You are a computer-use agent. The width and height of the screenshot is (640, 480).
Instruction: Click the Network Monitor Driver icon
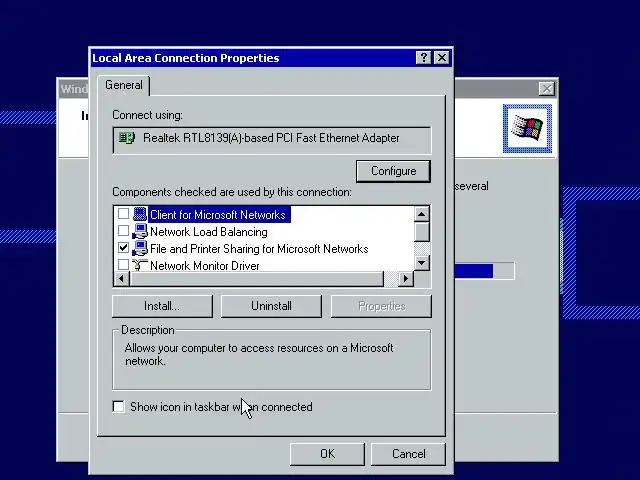[140, 265]
